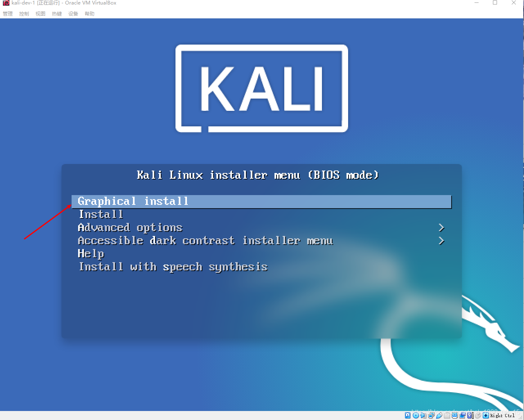Screen dimensions: 524x420
Task: Click the hard disk activity status icon
Action: point(407,416)
